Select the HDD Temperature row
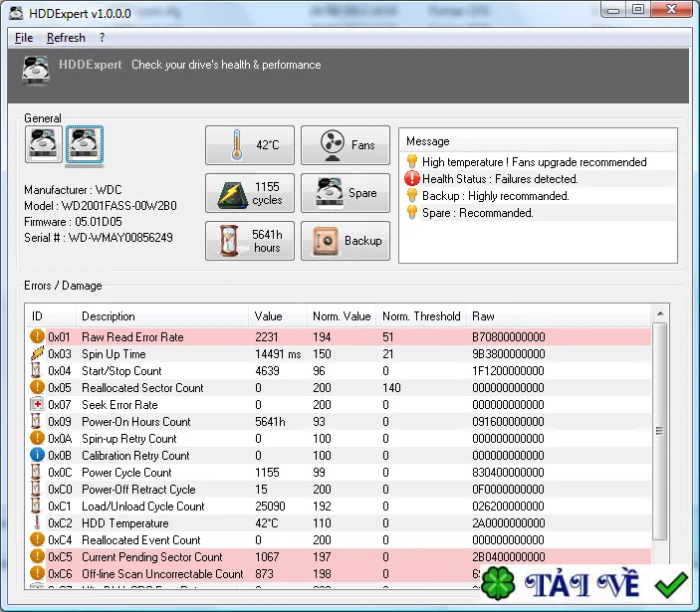Viewport: 700px width, 612px height. [x=339, y=522]
